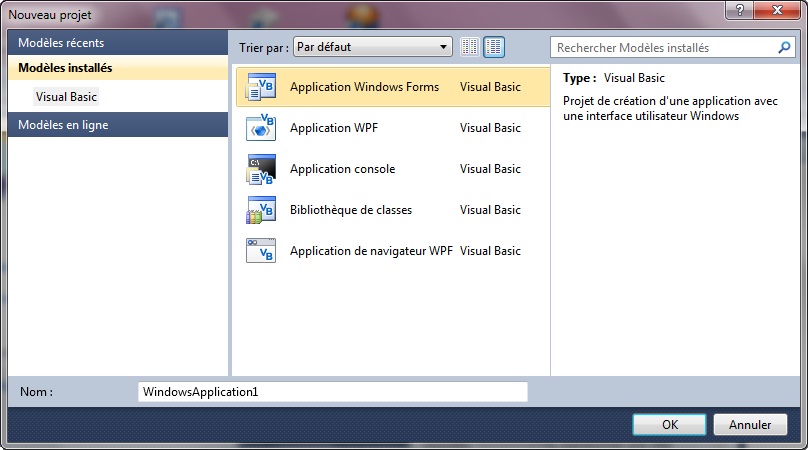Open the Trier par dropdown

(x=373, y=47)
